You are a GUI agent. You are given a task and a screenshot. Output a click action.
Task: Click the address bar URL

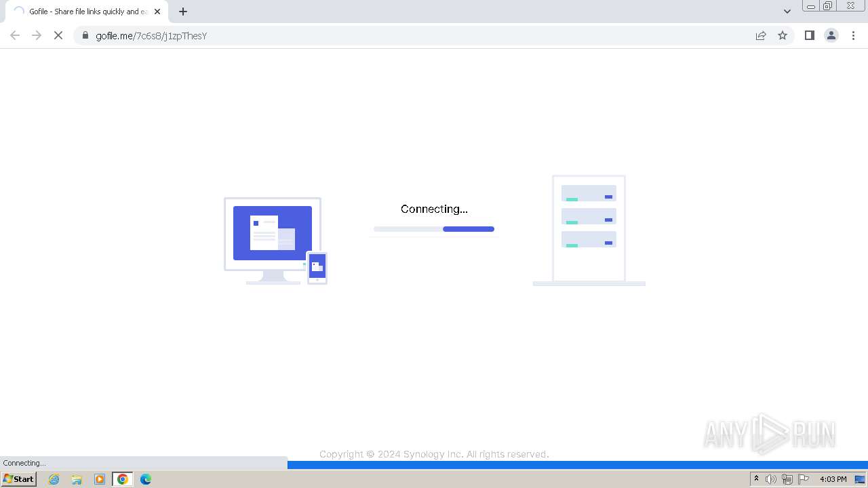(x=151, y=35)
